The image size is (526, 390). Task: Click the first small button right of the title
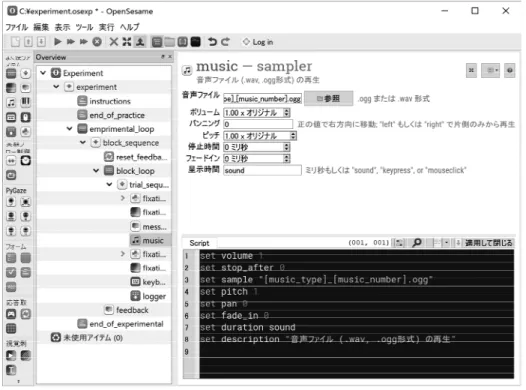[x=471, y=70]
